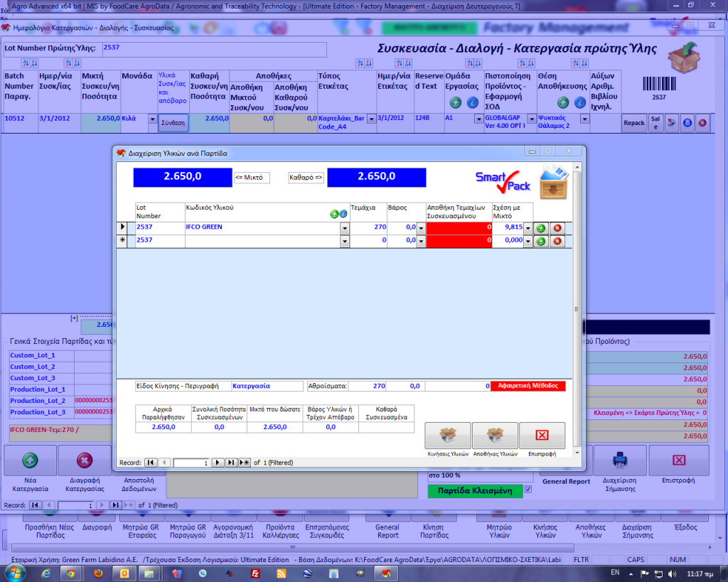Click the <= Μικτό button

click(252, 177)
